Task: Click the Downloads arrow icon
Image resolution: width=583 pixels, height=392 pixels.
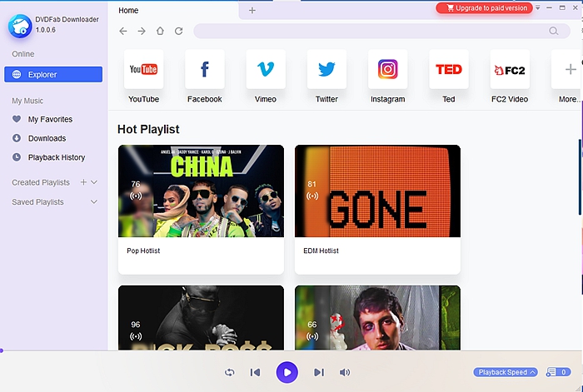Action: tap(17, 138)
